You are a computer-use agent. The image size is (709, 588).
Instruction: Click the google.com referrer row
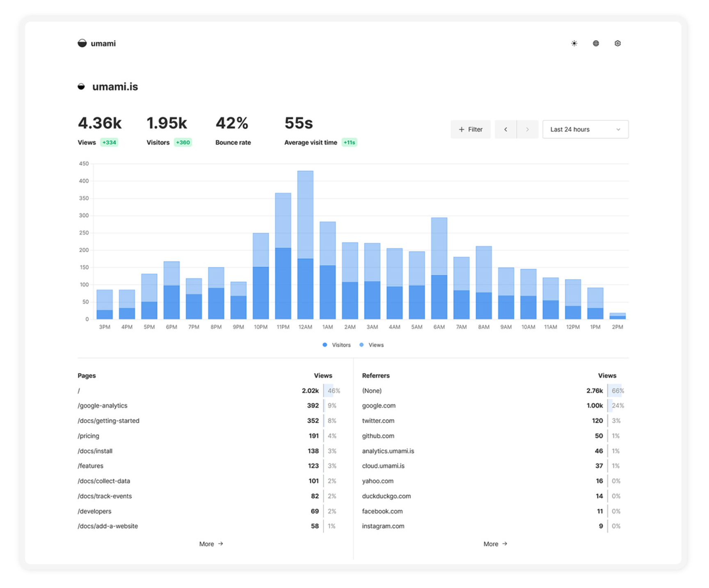pyautogui.click(x=493, y=406)
